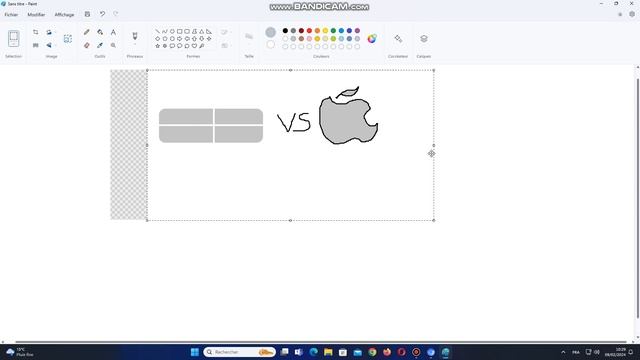Choose the Curve shape
The image size is (640, 360).
165,31
